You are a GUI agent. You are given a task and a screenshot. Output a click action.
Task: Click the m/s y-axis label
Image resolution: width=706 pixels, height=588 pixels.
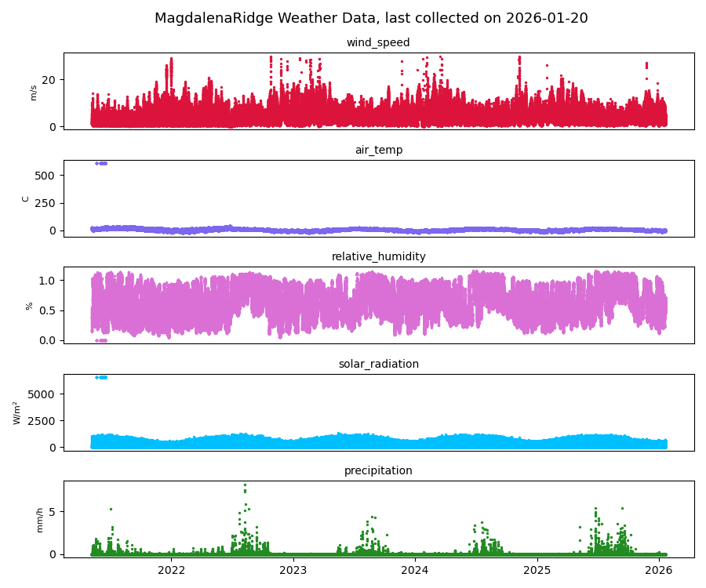[33, 93]
